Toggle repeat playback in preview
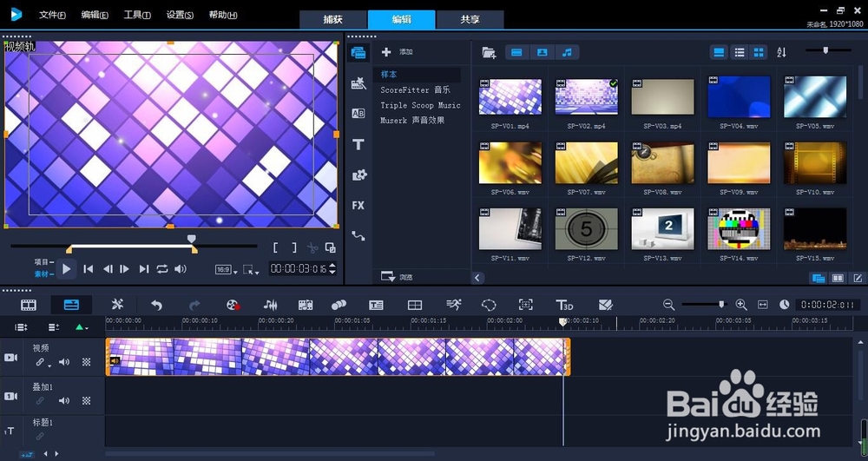868x461 pixels. (x=161, y=269)
